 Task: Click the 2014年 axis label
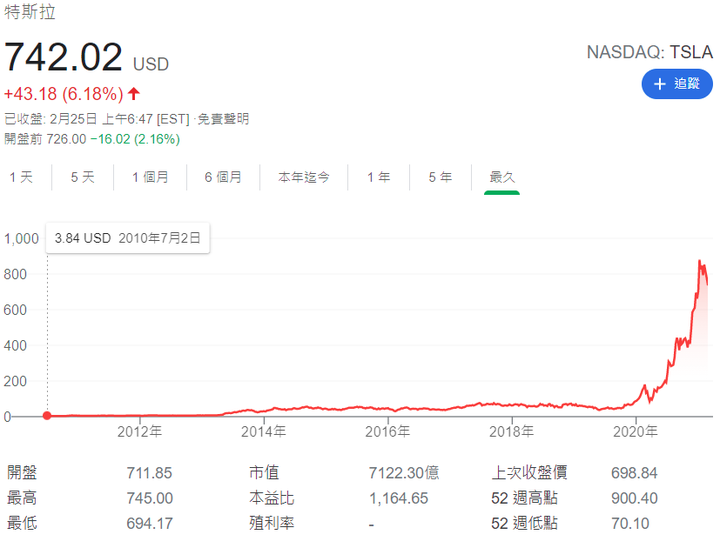264,431
